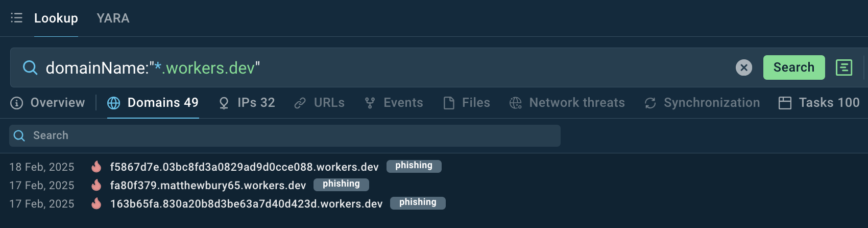This screenshot has width=868, height=228.
Task: Click the magnifier icon in the query bar
Action: (30, 67)
